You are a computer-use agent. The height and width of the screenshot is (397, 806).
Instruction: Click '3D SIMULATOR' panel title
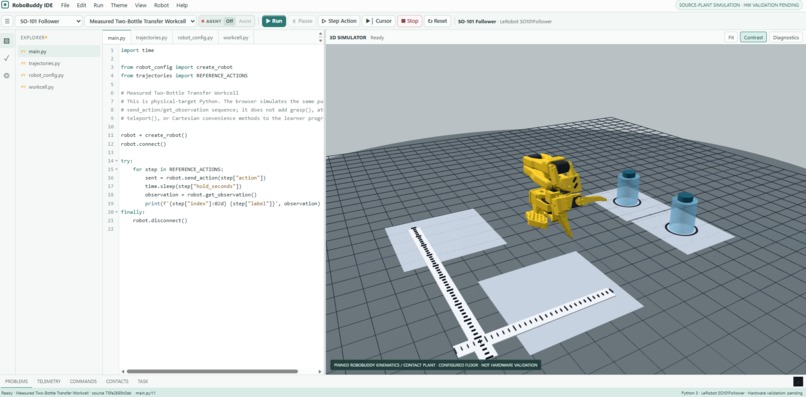point(348,38)
